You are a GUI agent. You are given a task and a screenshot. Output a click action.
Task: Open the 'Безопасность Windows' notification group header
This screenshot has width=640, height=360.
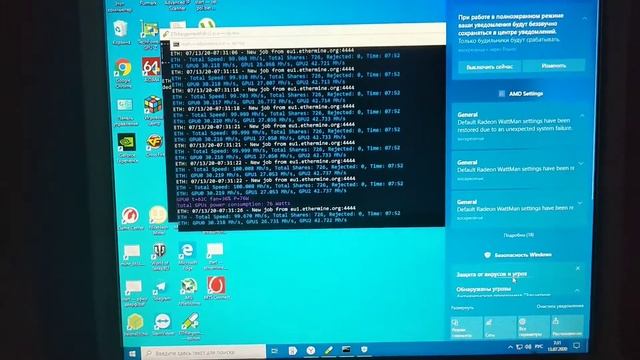coord(518,255)
